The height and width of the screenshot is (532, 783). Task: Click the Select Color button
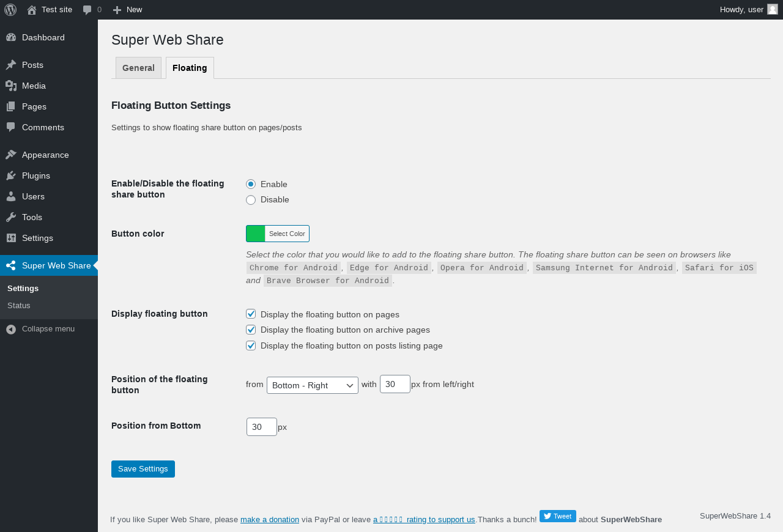pos(287,234)
